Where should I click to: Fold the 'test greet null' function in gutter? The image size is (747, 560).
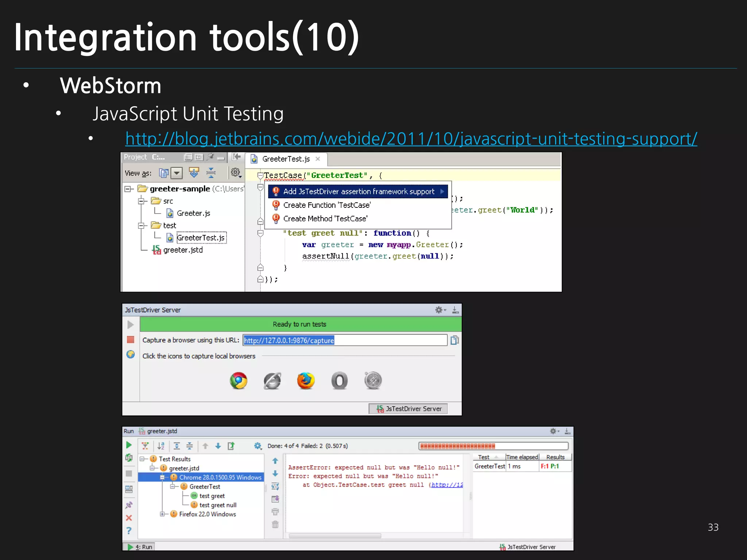(260, 233)
